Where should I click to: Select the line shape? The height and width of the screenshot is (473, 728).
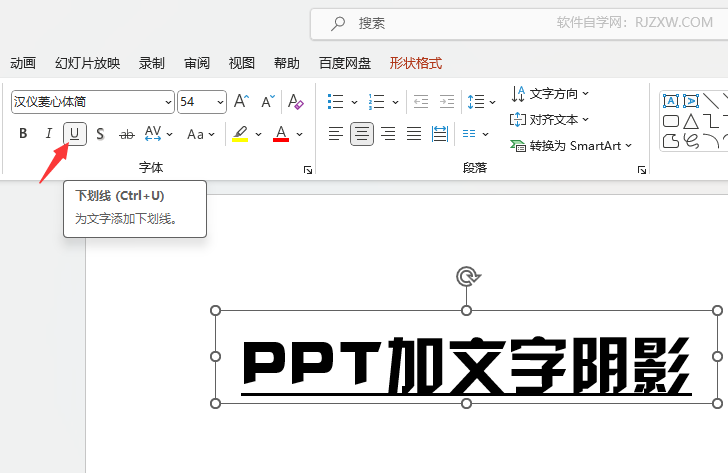click(711, 101)
